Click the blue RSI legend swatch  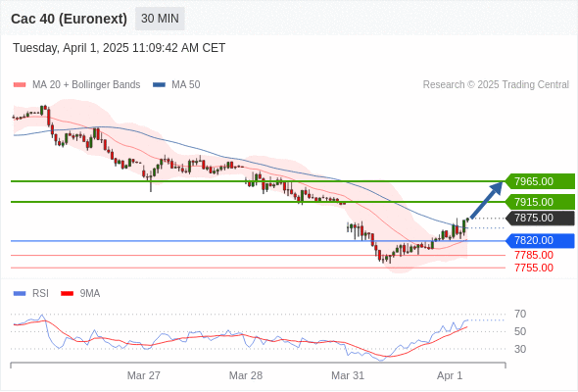pyautogui.click(x=20, y=294)
